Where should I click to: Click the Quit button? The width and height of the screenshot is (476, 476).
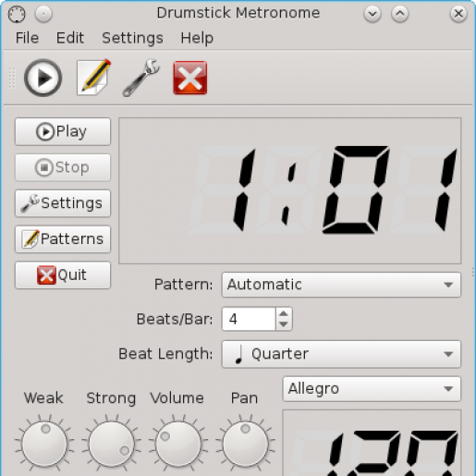pos(63,275)
